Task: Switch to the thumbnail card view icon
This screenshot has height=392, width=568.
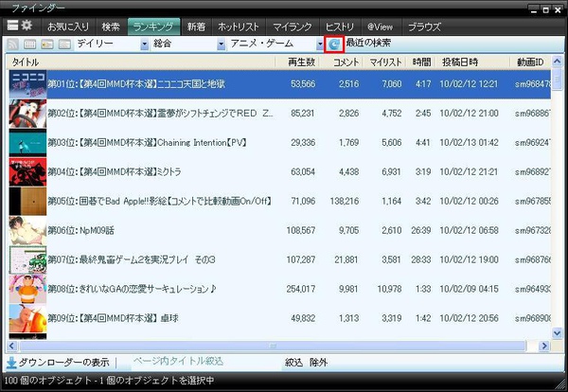Action: coord(47,45)
